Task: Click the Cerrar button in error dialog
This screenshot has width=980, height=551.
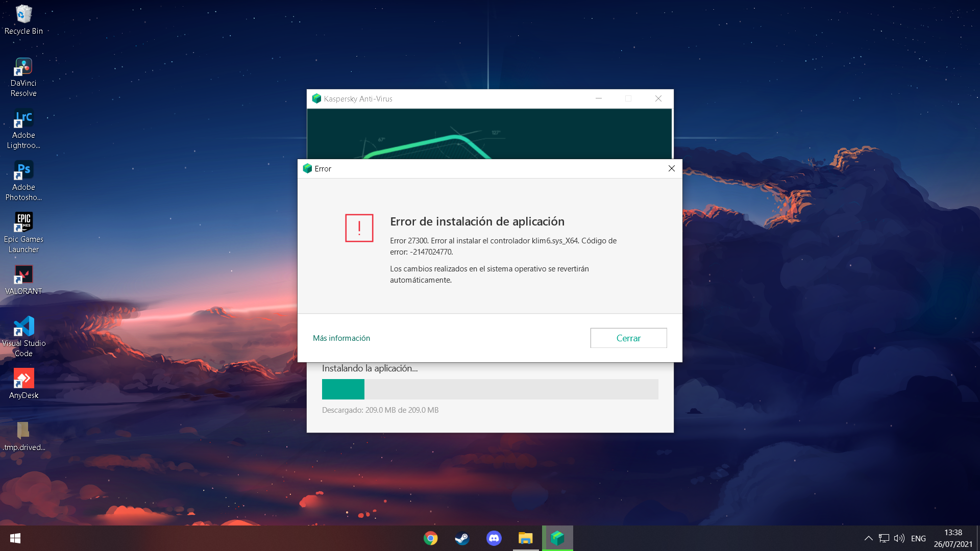Action: [628, 338]
